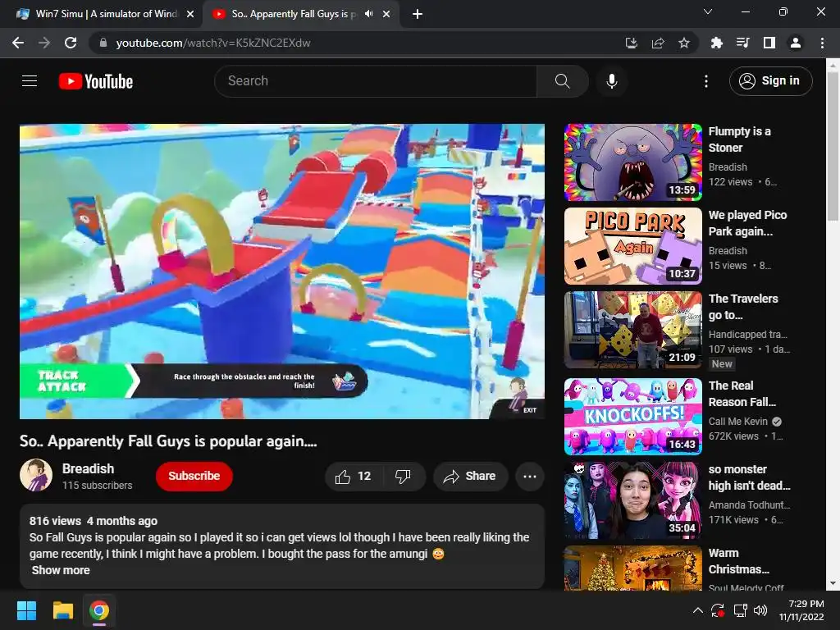
Task: Open Chrome three-dot menu
Action: coord(822,43)
